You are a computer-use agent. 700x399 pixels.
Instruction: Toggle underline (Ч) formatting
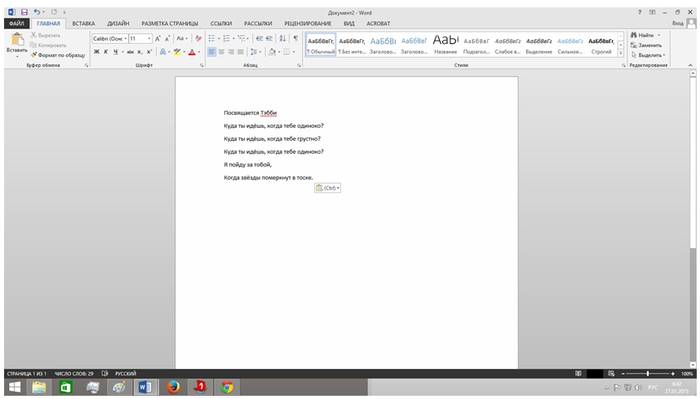point(115,52)
